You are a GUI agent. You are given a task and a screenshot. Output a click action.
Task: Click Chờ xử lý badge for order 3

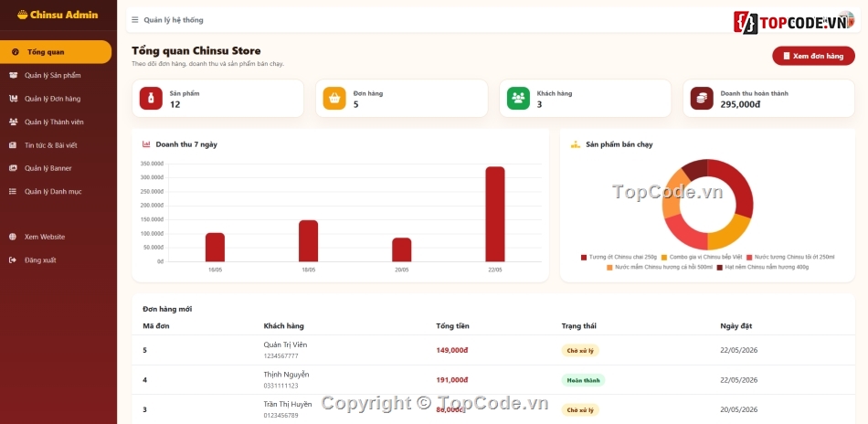580,410
